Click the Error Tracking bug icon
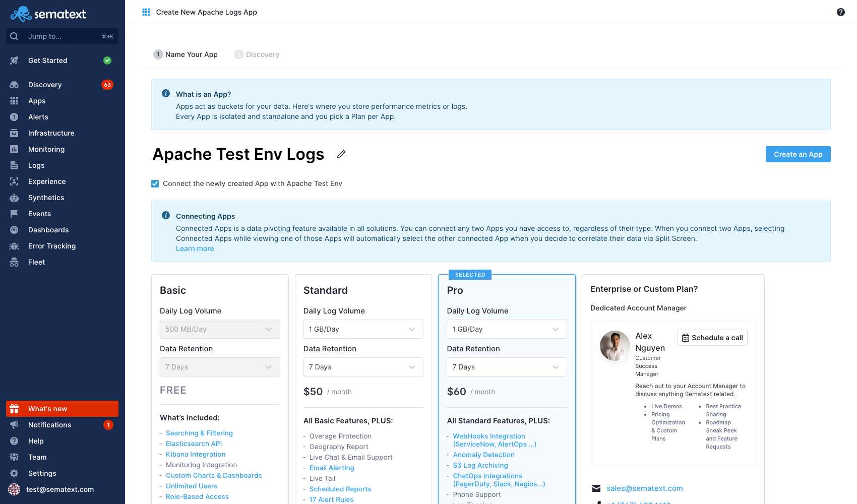This screenshot has height=504, width=857. pos(14,246)
